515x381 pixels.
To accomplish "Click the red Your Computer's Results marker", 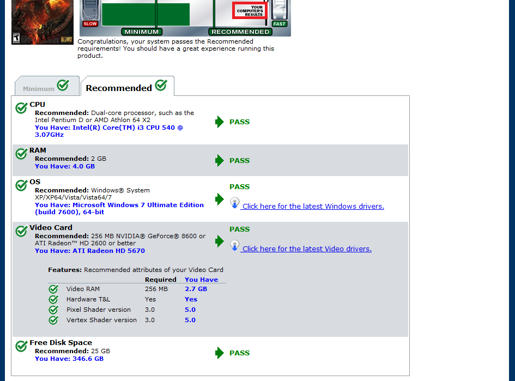I will click(x=249, y=11).
